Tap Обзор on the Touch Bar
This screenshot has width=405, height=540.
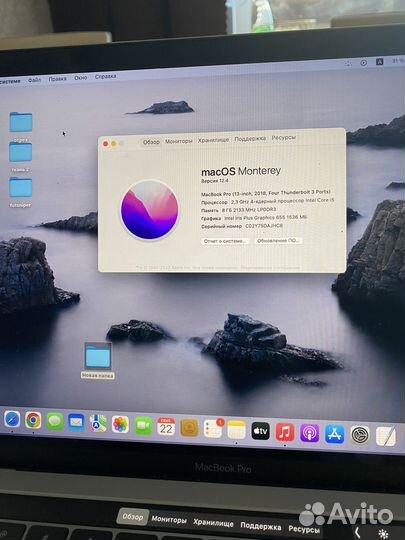pos(133,517)
